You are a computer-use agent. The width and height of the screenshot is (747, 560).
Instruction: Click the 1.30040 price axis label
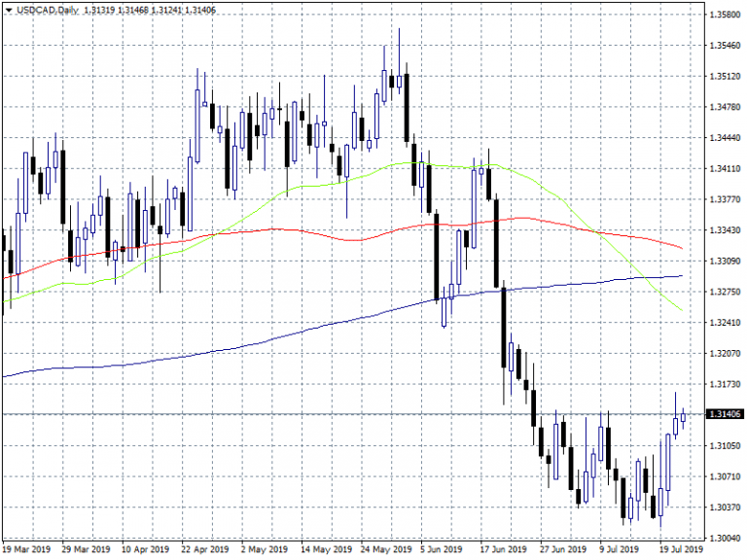tap(721, 538)
